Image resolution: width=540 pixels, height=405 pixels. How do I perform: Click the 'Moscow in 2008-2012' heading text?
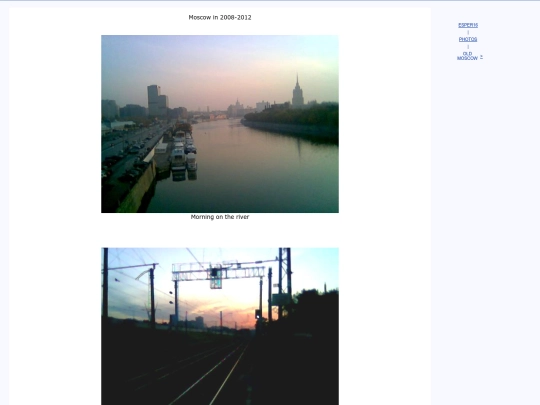click(x=220, y=18)
